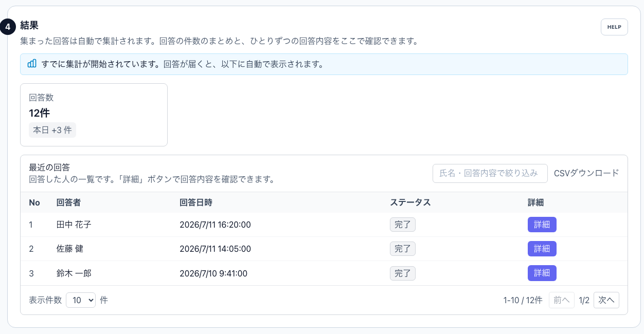Click the 1/2 page indicator
644x334 pixels.
click(x=584, y=300)
